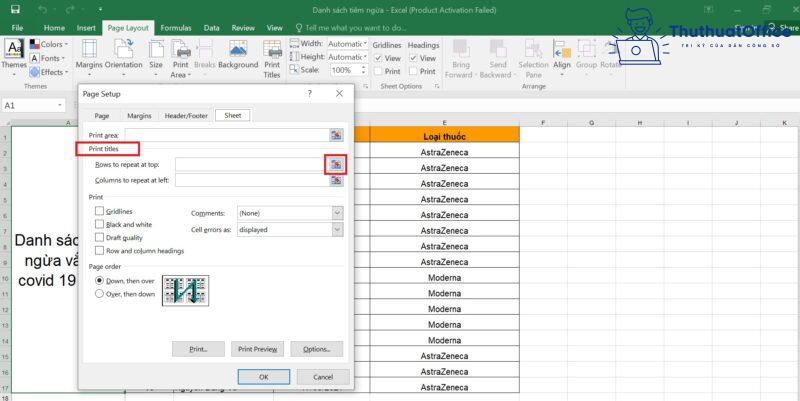Switch to the Data ribbon tab
This screenshot has height=401, width=800.
pos(211,28)
